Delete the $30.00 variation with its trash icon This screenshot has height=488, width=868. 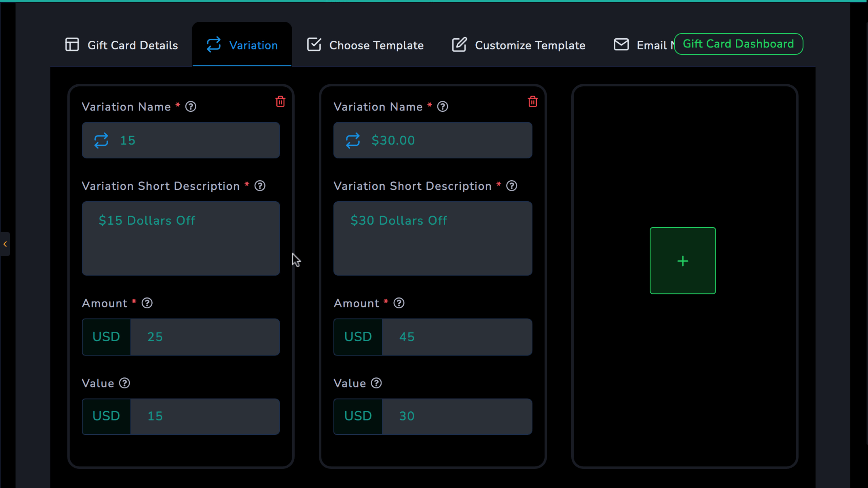coord(533,101)
